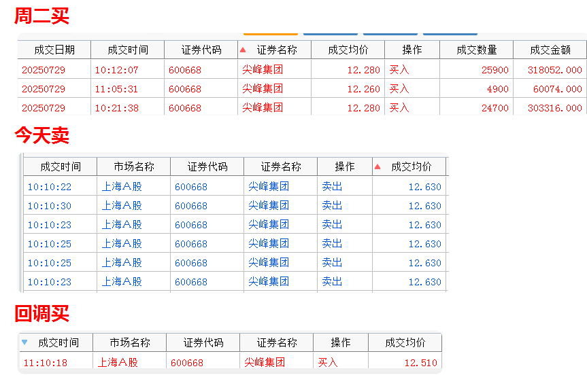
Task: Sort by the 成交数量 column header
Action: click(477, 50)
